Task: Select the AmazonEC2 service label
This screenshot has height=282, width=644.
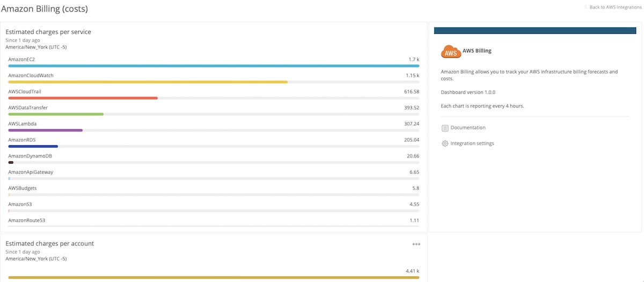Action: coord(21,60)
